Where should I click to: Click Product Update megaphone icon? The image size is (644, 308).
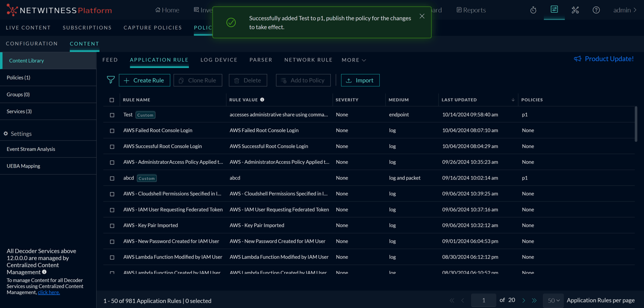point(577,59)
